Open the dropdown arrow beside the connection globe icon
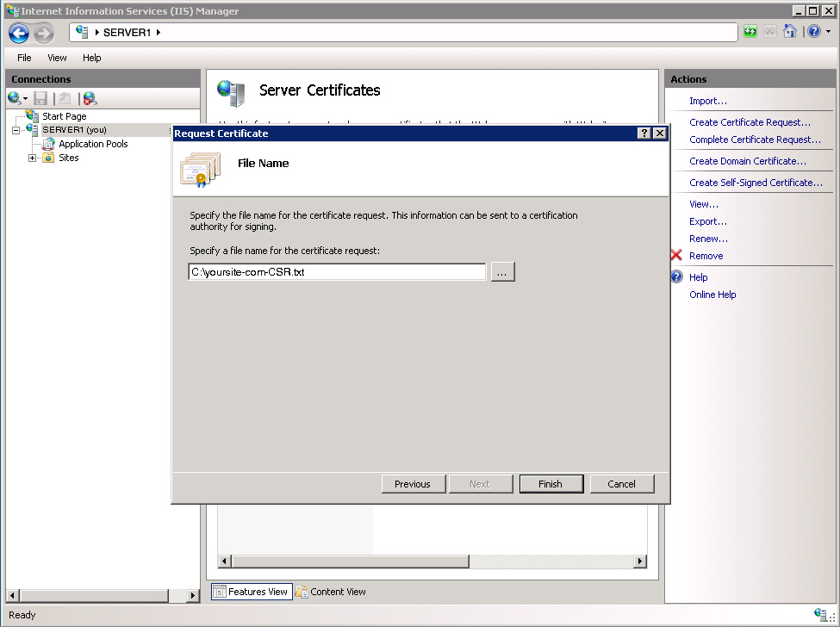 pos(25,98)
